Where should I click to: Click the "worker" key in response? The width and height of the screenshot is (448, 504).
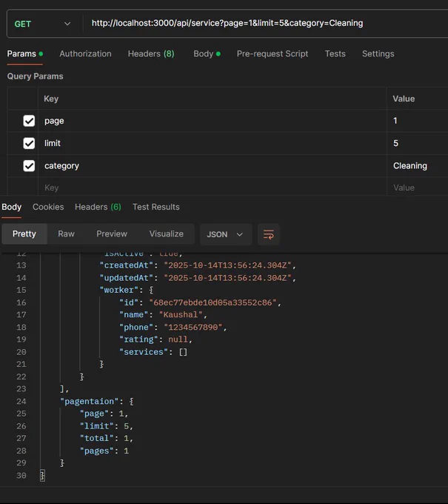click(x=118, y=290)
